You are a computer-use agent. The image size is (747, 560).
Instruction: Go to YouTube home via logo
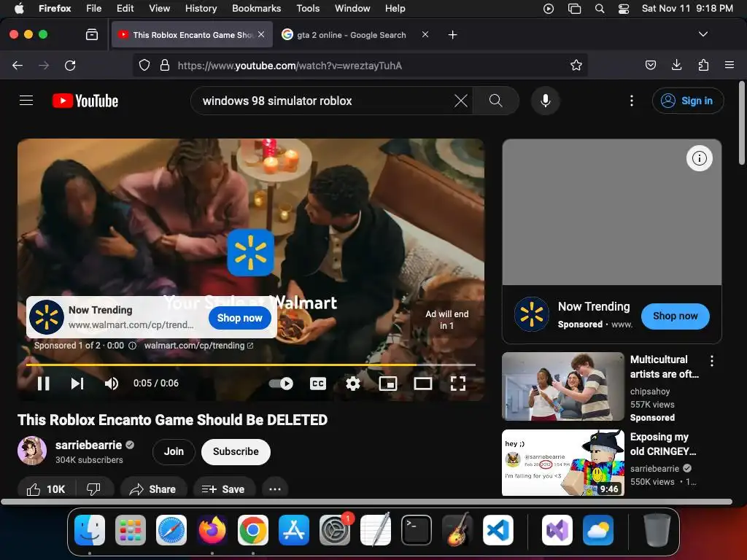(85, 101)
